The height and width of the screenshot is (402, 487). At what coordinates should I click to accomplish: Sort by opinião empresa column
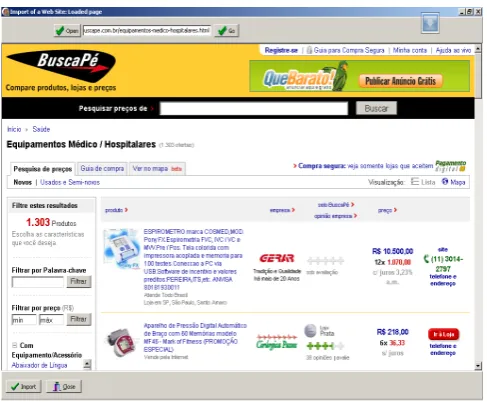pyautogui.click(x=335, y=216)
